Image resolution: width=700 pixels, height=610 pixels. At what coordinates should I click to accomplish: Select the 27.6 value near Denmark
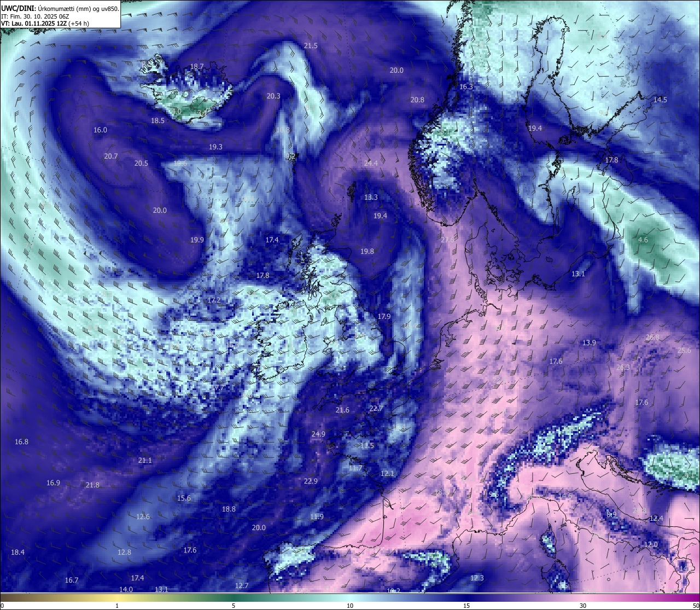pyautogui.click(x=447, y=240)
